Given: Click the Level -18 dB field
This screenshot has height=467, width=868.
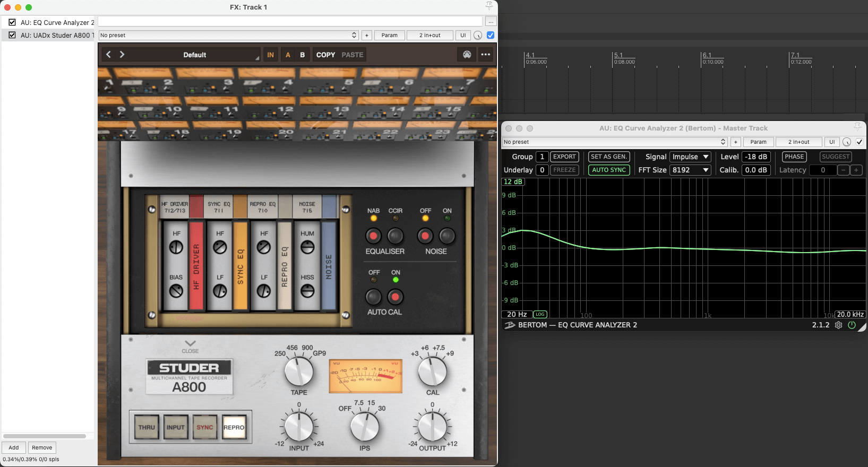Looking at the screenshot, I should (756, 157).
